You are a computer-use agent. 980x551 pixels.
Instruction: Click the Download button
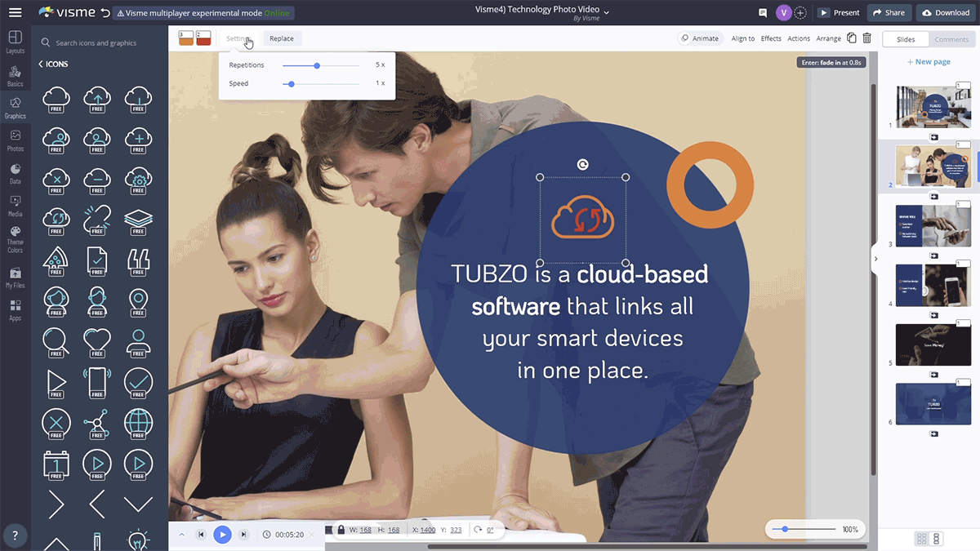coord(947,13)
